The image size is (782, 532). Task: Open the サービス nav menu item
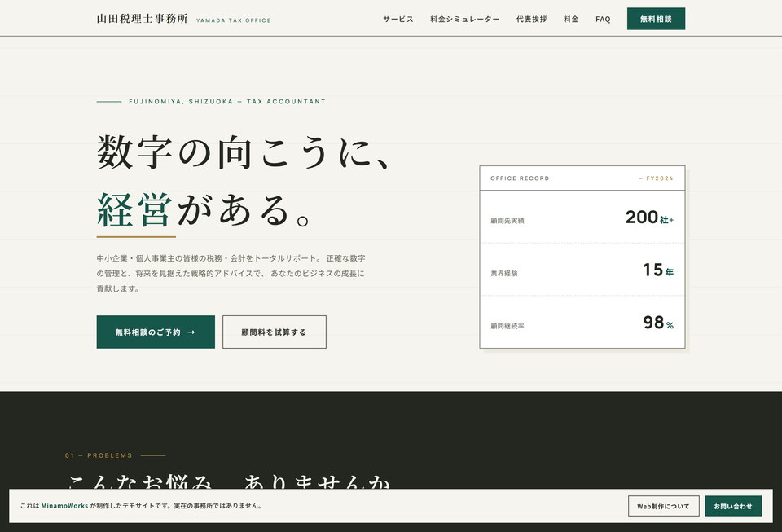point(398,19)
